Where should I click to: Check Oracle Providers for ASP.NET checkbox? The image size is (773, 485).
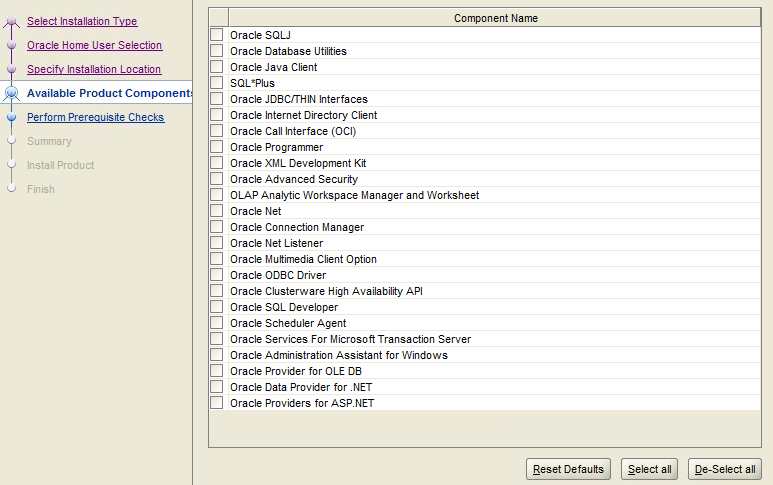(x=216, y=403)
